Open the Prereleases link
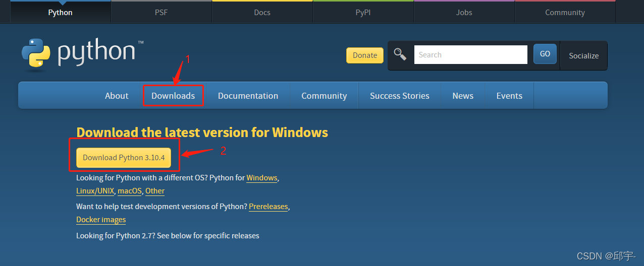The image size is (644, 266). click(269, 207)
